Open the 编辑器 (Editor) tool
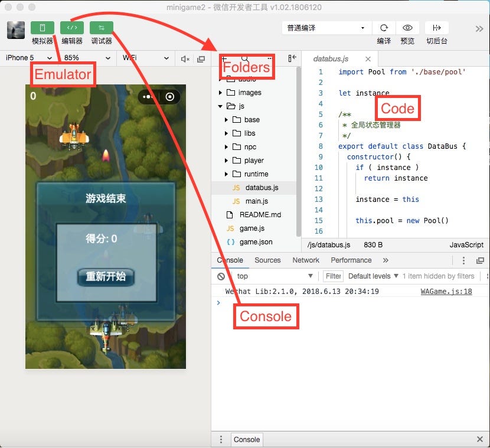The height and width of the screenshot is (448, 490). (72, 28)
